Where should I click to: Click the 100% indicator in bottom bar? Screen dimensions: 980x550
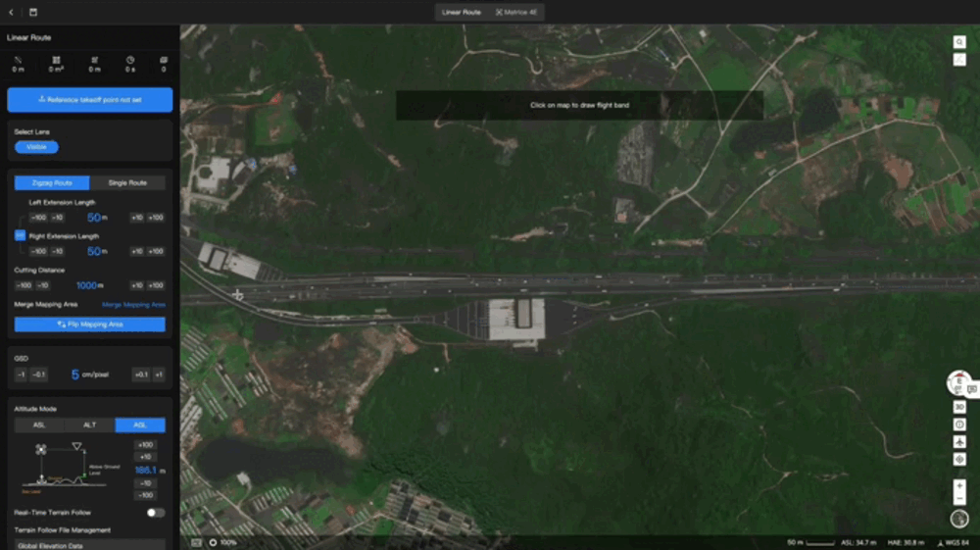click(x=223, y=542)
